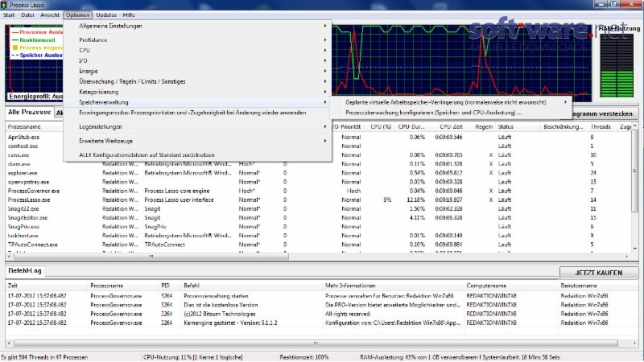Sort by CPU-Zeit column header

pyautogui.click(x=451, y=127)
